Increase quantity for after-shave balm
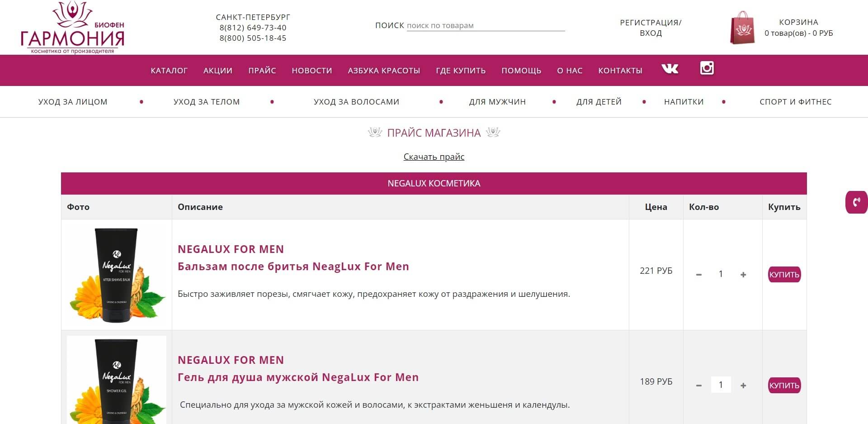The height and width of the screenshot is (424, 868). (743, 275)
